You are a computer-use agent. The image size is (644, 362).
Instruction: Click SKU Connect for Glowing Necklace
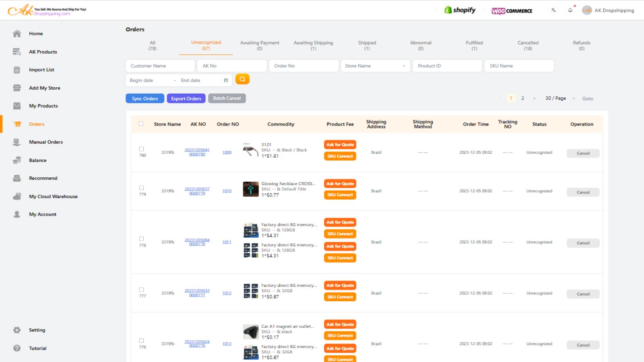340,195
